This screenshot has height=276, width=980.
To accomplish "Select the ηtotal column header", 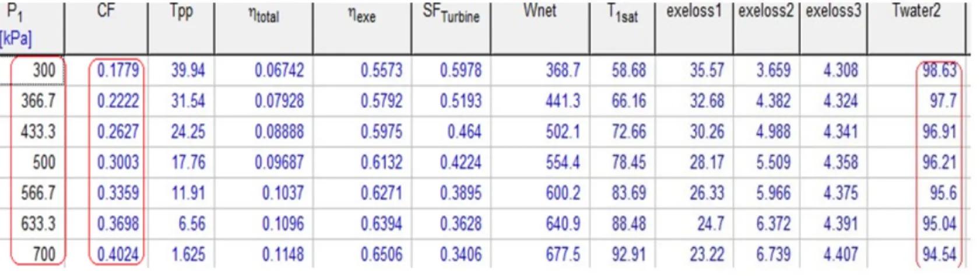I will tap(264, 27).
